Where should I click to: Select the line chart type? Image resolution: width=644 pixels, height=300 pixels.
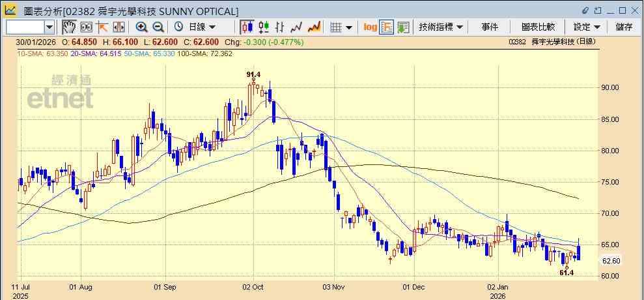point(296,27)
